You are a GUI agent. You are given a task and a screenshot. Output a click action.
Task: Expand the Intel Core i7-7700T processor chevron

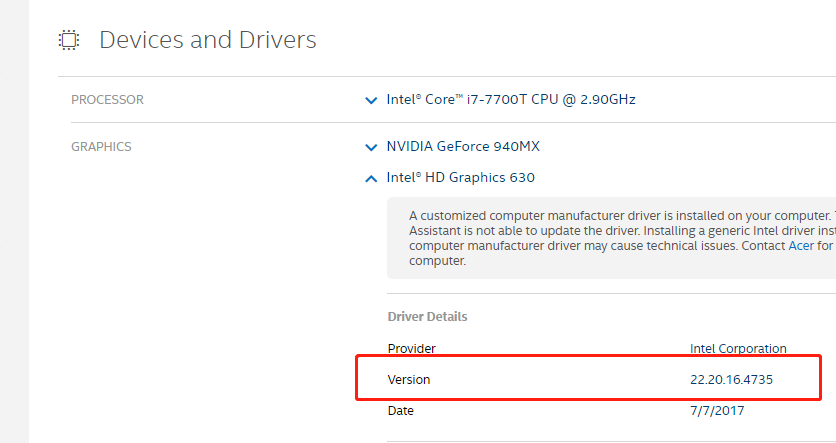coord(372,100)
